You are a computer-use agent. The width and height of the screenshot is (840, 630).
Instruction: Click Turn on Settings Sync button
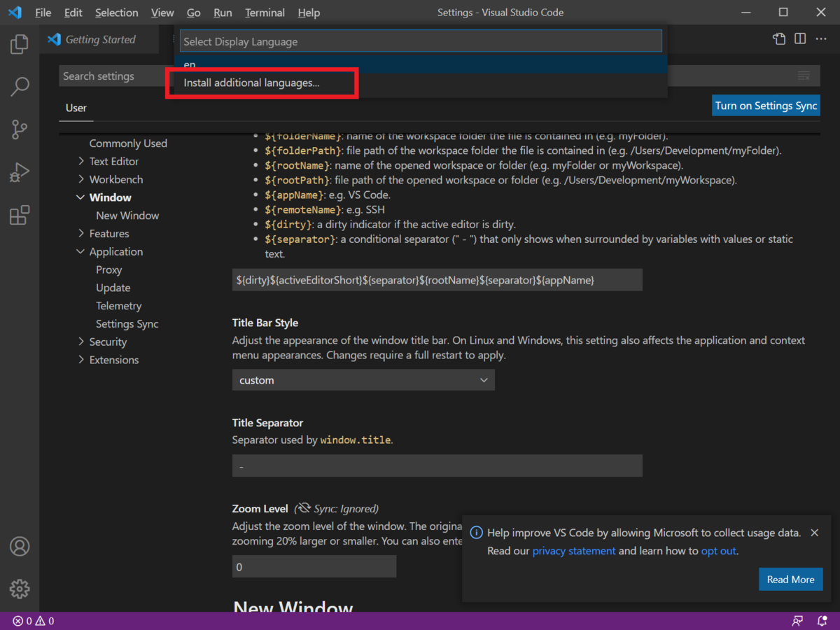pyautogui.click(x=766, y=106)
